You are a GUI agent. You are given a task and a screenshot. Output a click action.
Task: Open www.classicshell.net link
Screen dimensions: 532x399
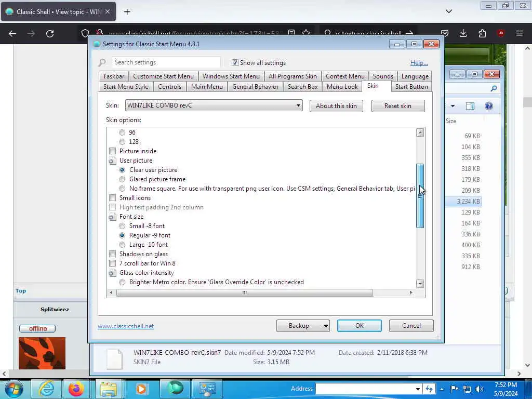tap(126, 326)
